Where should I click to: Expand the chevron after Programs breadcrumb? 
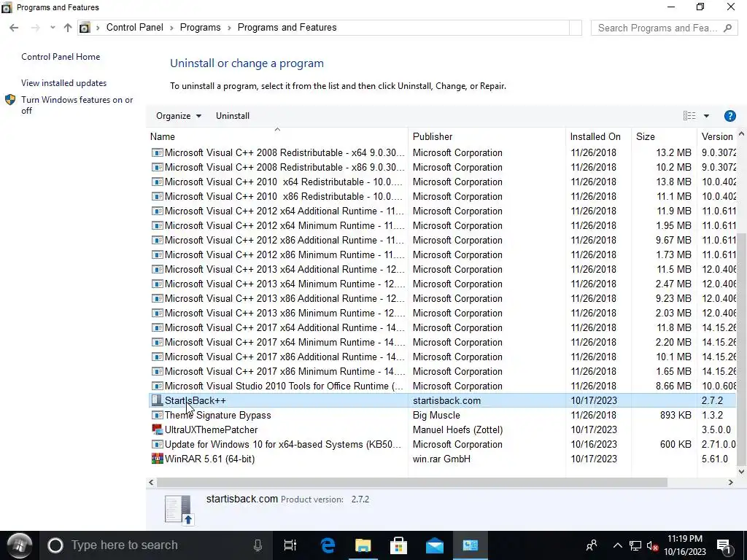(229, 28)
